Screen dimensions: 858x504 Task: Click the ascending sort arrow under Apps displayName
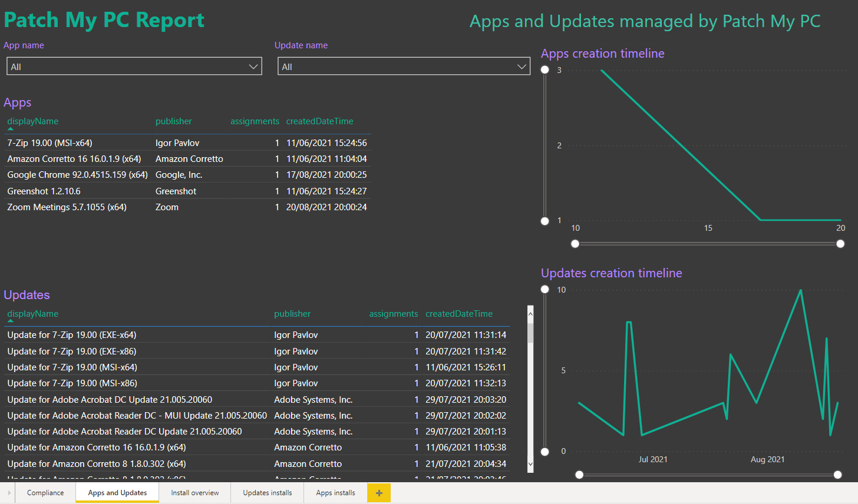[x=11, y=129]
